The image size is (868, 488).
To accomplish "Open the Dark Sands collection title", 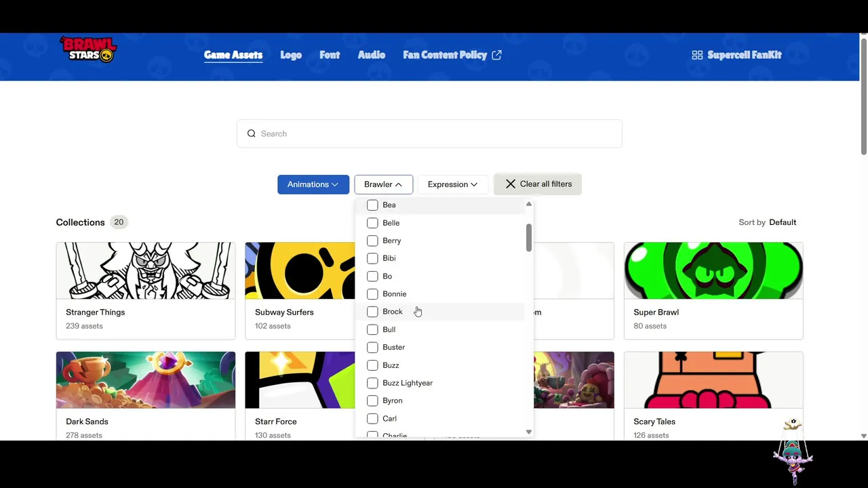I will [87, 422].
